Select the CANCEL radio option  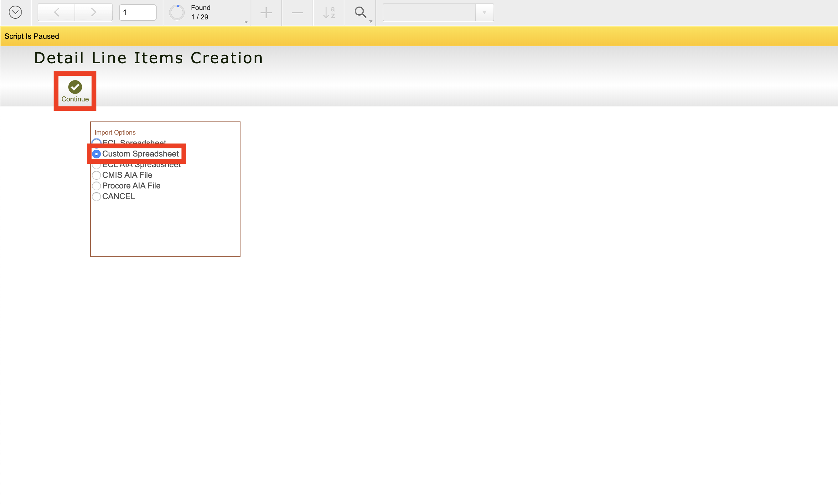(96, 197)
